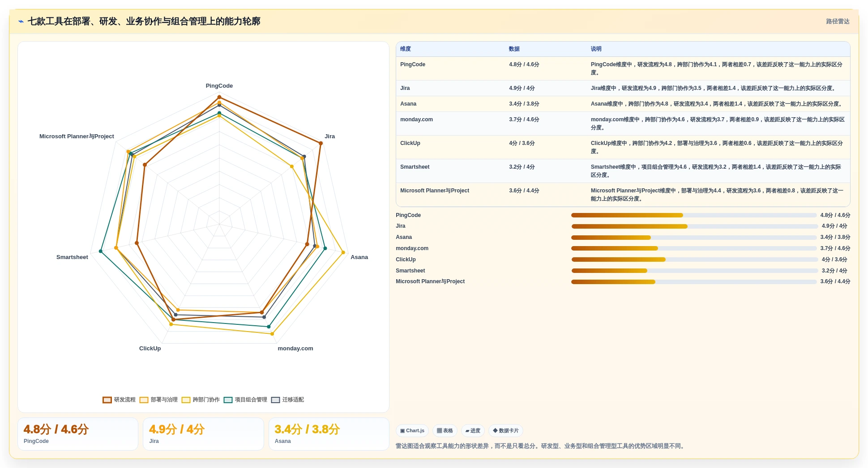Click the 进度 tag chip

(473, 431)
